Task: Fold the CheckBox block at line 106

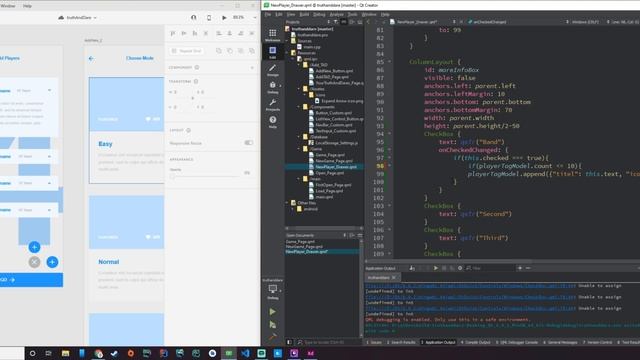Action: (389, 229)
